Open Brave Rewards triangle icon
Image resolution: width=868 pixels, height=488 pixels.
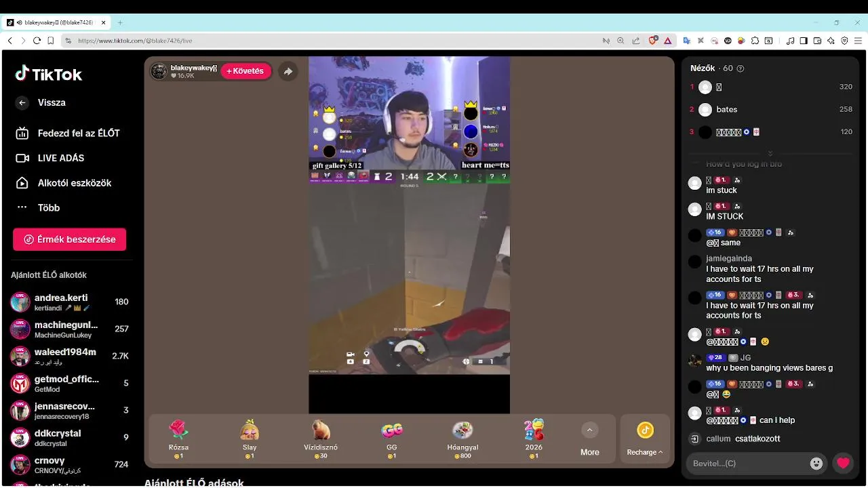pos(668,41)
